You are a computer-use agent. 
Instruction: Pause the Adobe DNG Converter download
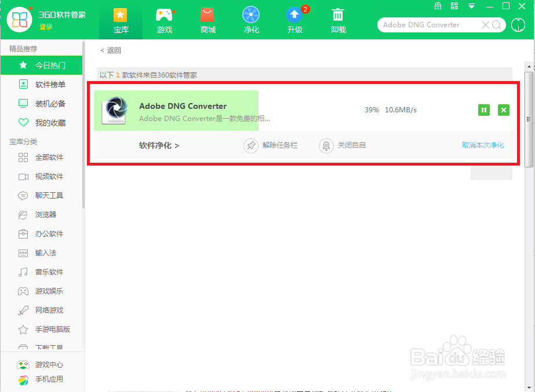coord(484,110)
